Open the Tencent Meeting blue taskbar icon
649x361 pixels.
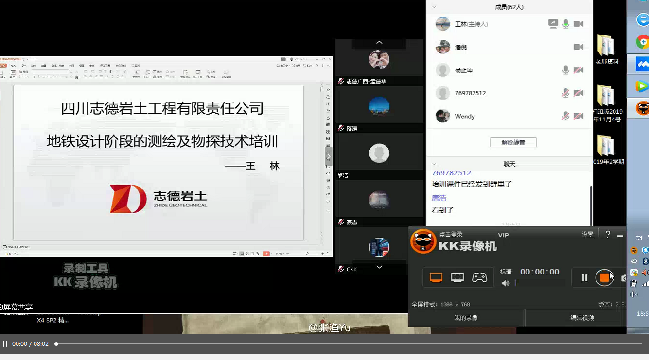tap(642, 64)
